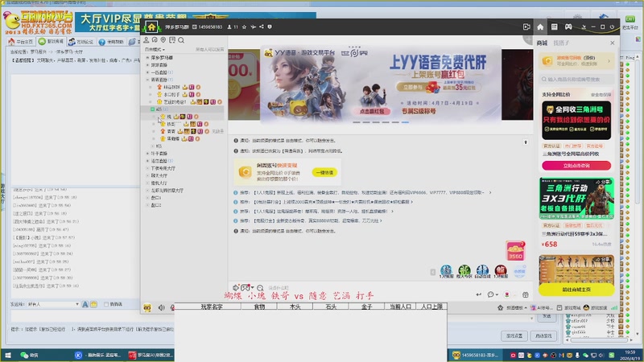Image resolution: width=644 pixels, height=362 pixels.
Task: Click the YY owl icon on bottom bar
Action: click(147, 307)
